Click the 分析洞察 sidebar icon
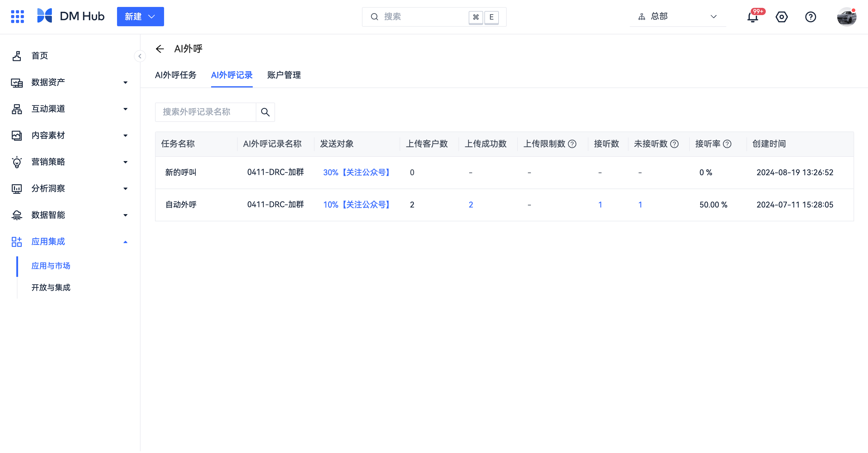This screenshot has height=453, width=868. (17, 189)
